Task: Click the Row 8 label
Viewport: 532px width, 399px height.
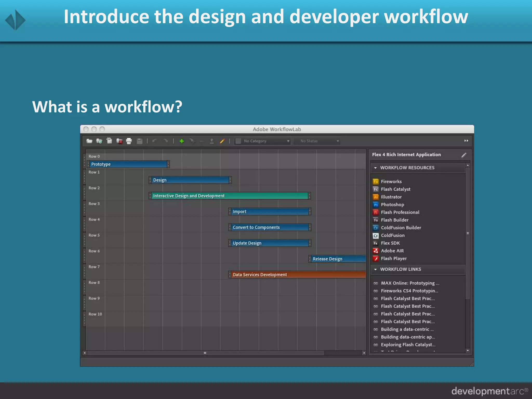Action: [94, 283]
